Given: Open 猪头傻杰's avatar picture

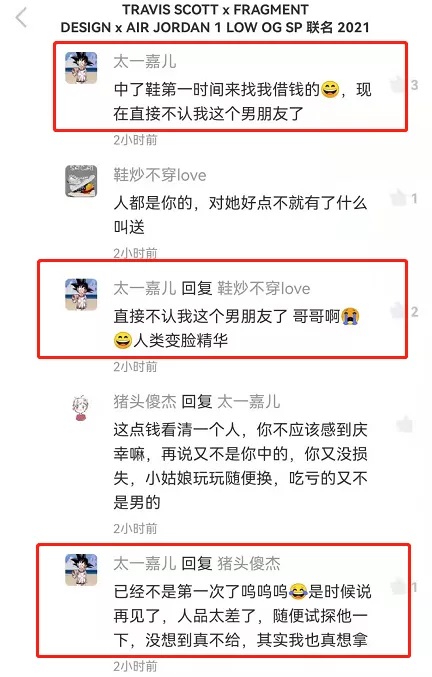Looking at the screenshot, I should [81, 408].
